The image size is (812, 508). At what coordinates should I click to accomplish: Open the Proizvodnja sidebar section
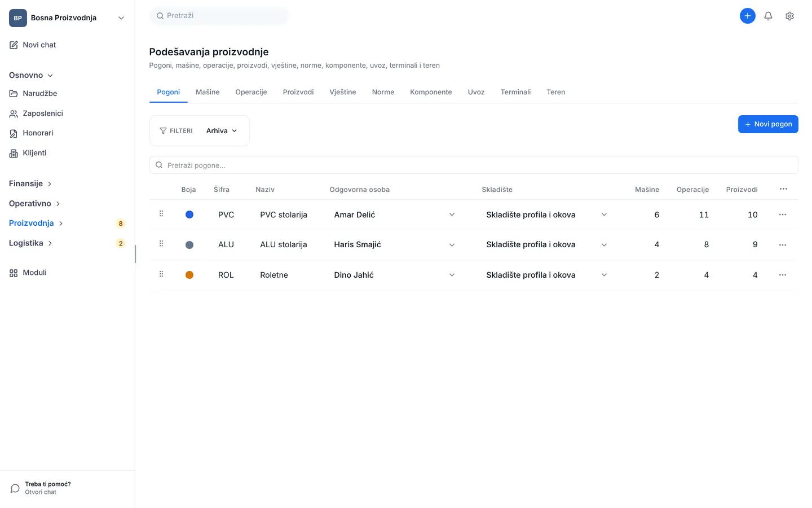36,223
